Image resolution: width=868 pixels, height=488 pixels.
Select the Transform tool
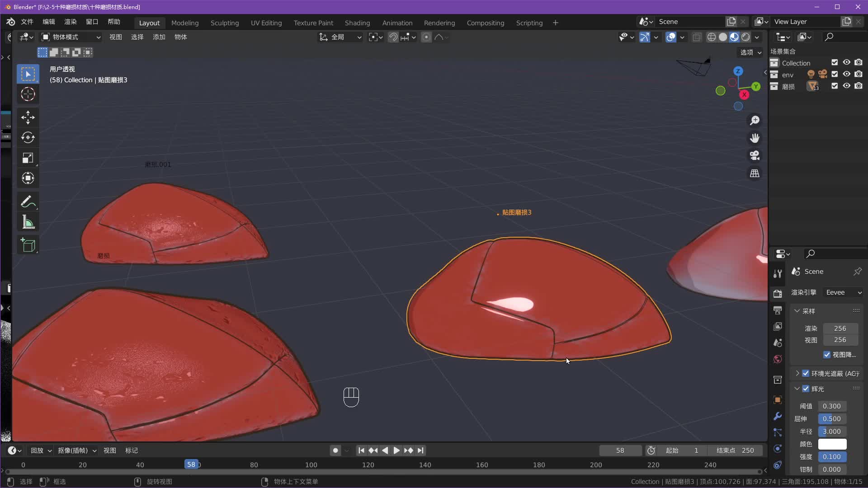point(28,178)
